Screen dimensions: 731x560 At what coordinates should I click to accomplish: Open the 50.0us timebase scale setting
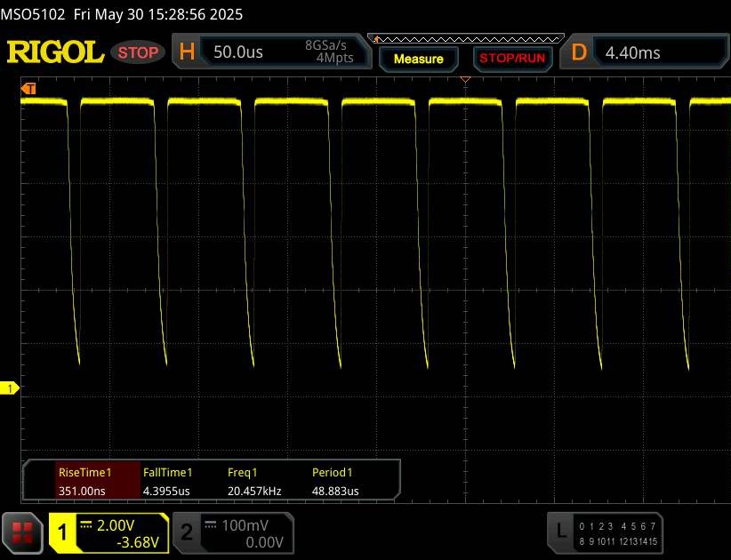[x=238, y=52]
